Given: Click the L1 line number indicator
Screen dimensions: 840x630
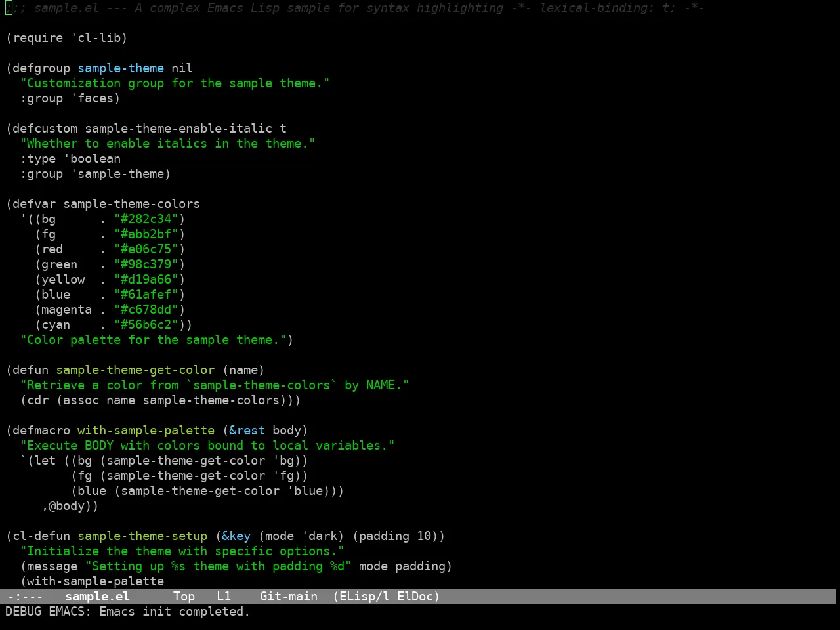Looking at the screenshot, I should 224,596.
